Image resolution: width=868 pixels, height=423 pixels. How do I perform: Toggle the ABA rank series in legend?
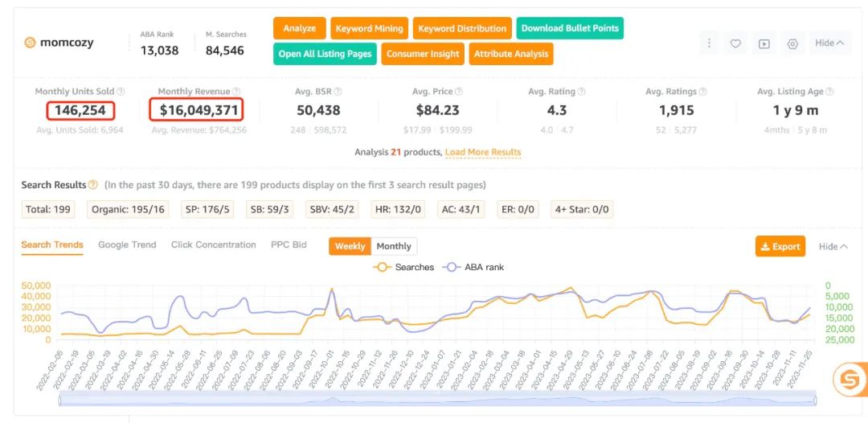tap(473, 267)
